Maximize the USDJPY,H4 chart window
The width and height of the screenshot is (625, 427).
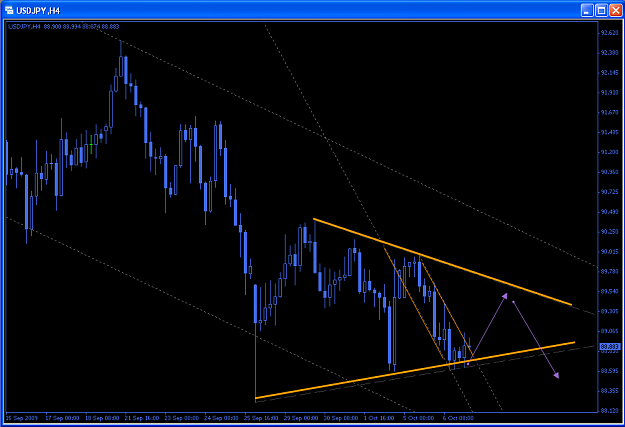[x=601, y=10]
